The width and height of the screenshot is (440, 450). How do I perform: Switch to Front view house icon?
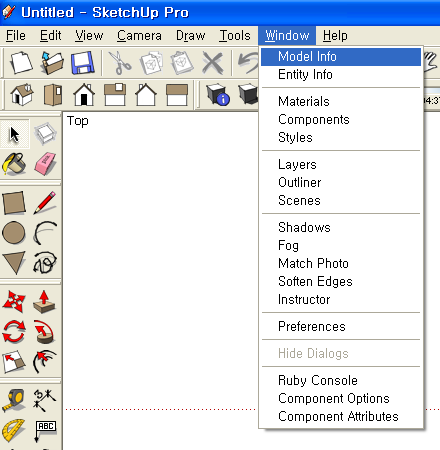[x=84, y=94]
